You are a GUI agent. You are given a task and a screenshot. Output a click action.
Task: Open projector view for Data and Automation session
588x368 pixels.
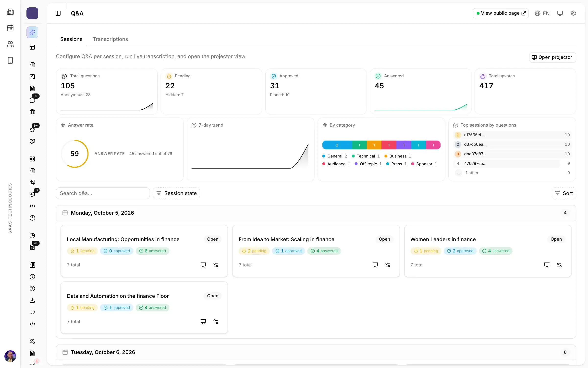[x=203, y=322]
